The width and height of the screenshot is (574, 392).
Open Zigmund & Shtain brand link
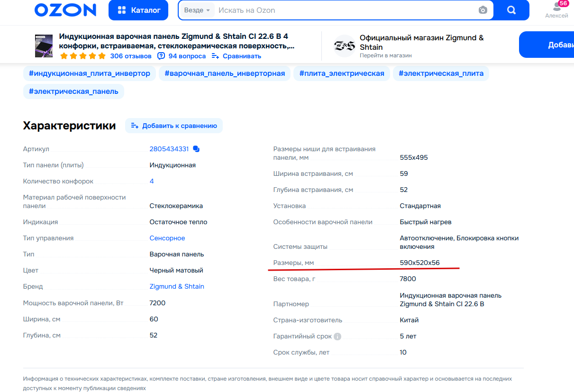coord(177,286)
